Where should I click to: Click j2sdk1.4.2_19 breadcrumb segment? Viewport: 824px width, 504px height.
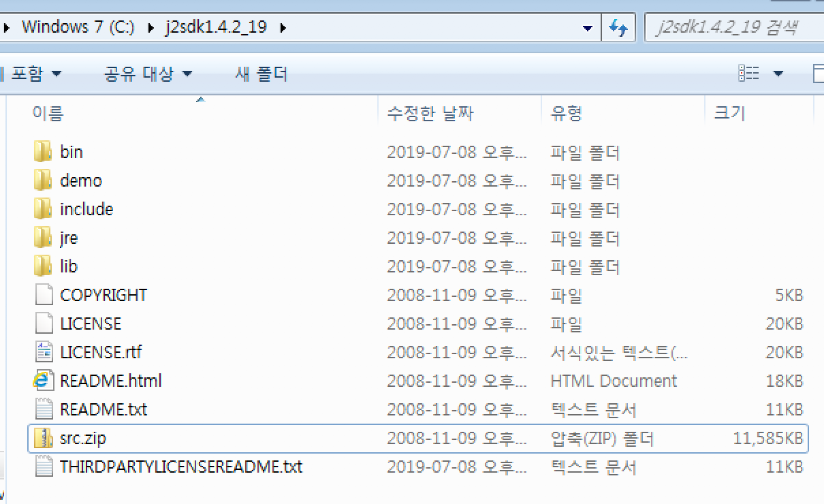pos(215,28)
